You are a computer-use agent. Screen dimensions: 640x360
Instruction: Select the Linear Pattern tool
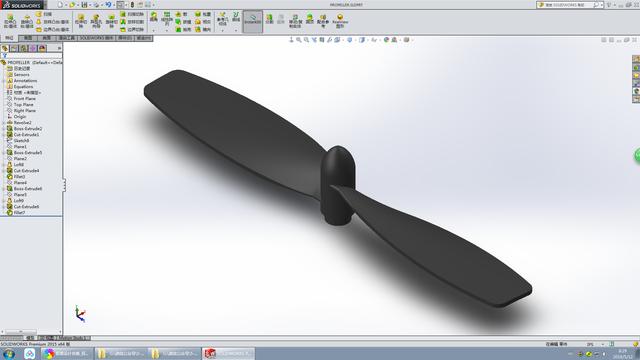(167, 18)
